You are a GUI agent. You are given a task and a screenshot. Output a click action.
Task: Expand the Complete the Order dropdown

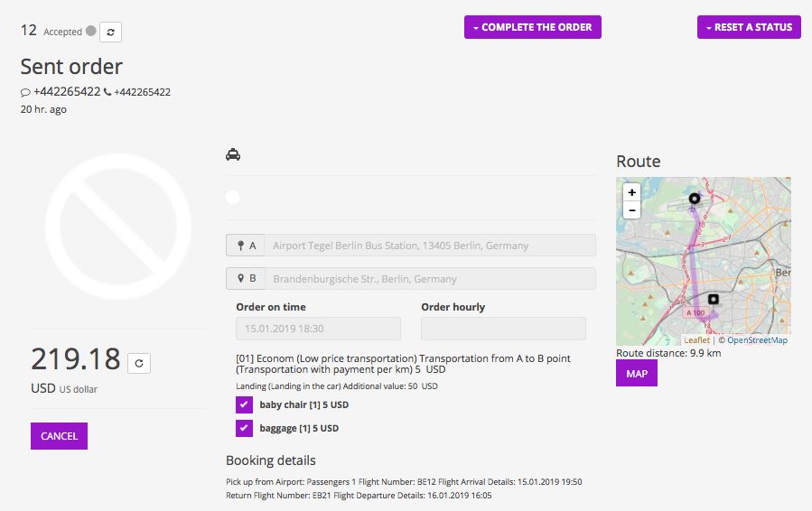click(x=532, y=27)
